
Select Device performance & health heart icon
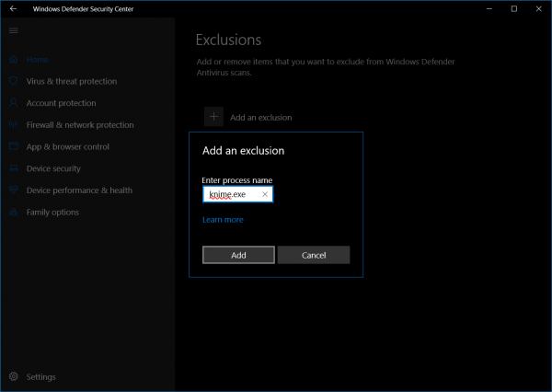(x=13, y=190)
